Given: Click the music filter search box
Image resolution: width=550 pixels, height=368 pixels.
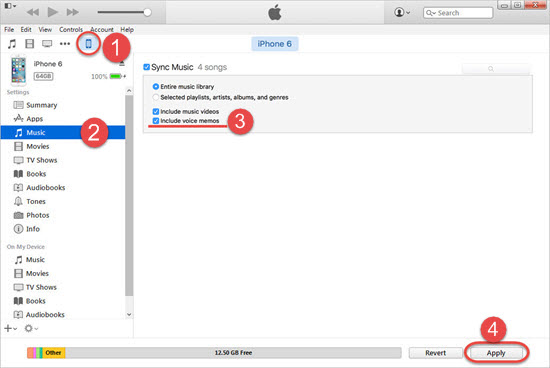Looking at the screenshot, I should tap(496, 69).
